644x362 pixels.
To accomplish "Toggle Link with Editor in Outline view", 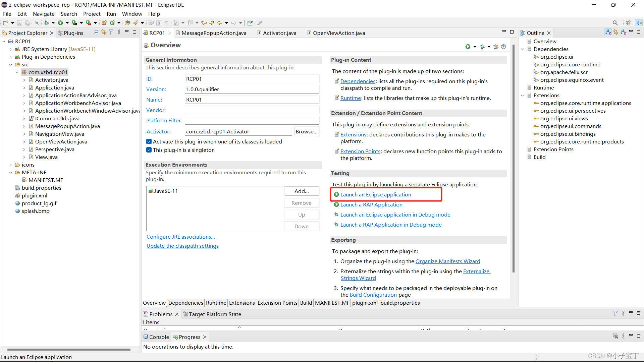I will point(615,32).
